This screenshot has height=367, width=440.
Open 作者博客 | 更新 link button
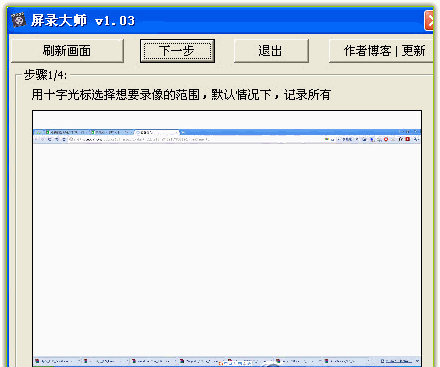click(381, 51)
